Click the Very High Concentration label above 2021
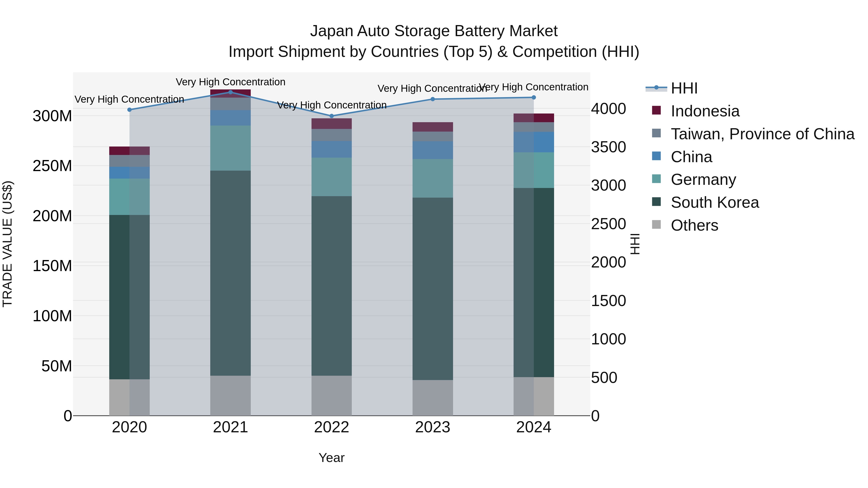 pyautogui.click(x=231, y=82)
